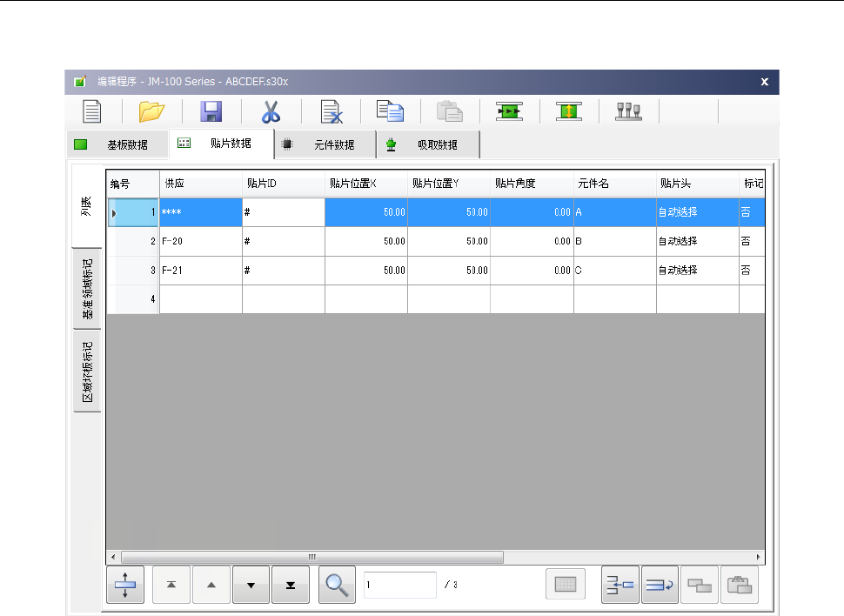Viewport: 844px width, 616px height.
Task: Save the program with the floppy disk icon
Action: coord(211,111)
